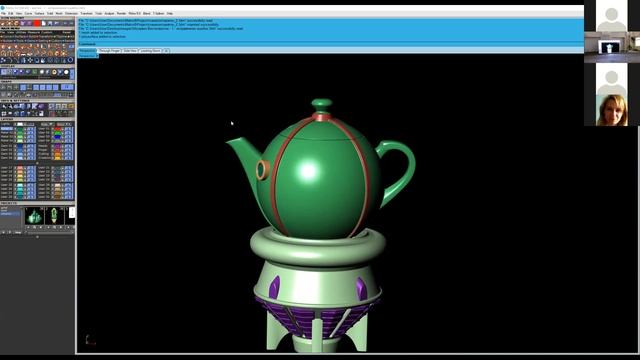Open the Help menu

[169, 13]
